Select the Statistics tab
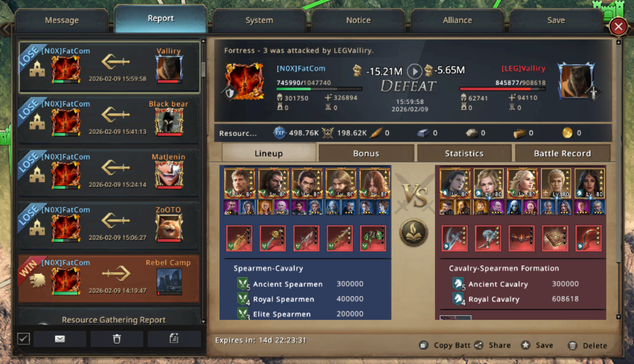Image resolution: width=634 pixels, height=364 pixels. pyautogui.click(x=464, y=154)
